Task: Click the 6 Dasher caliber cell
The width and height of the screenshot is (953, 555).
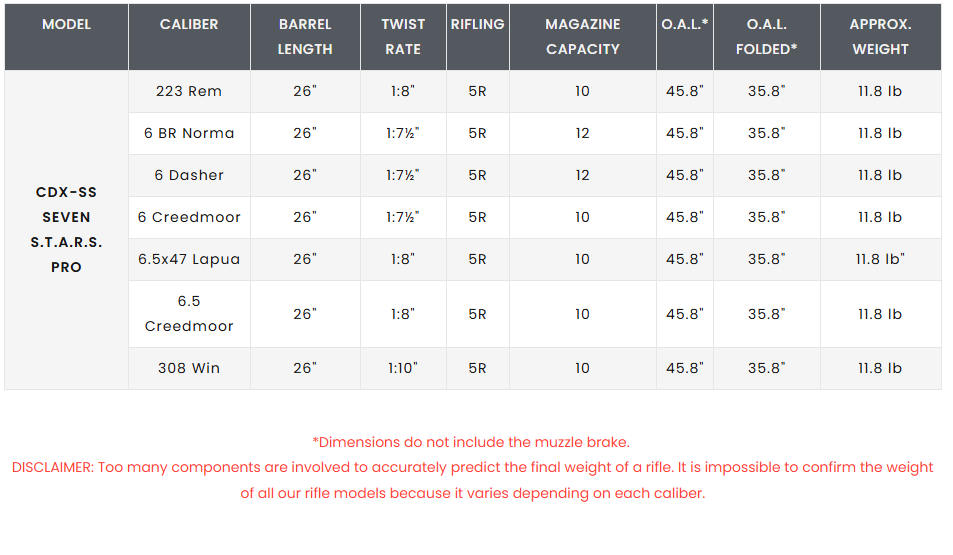Action: pyautogui.click(x=189, y=175)
